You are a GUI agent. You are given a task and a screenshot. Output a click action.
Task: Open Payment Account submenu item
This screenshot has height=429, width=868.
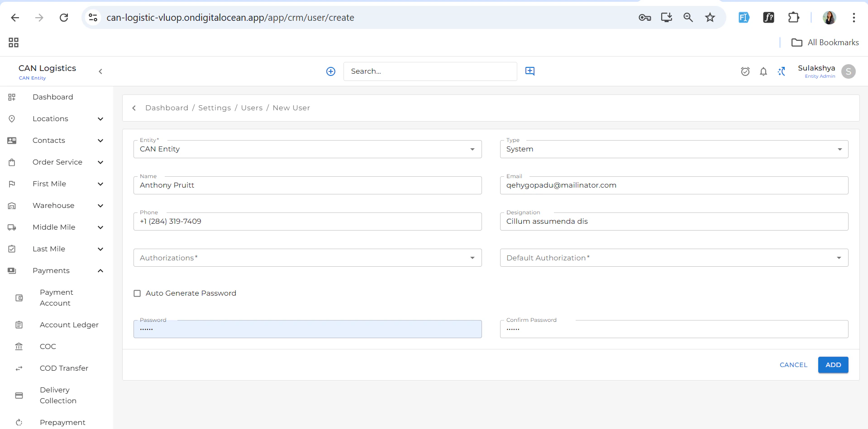(56, 298)
